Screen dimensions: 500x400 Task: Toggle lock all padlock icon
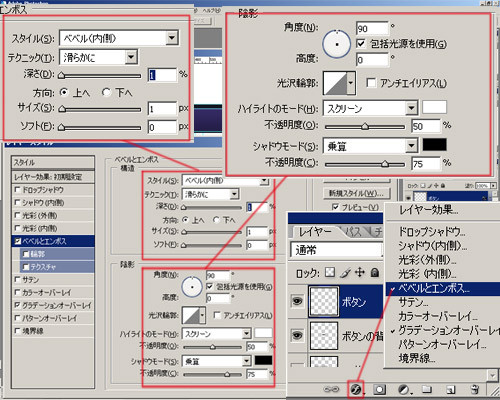point(375,273)
